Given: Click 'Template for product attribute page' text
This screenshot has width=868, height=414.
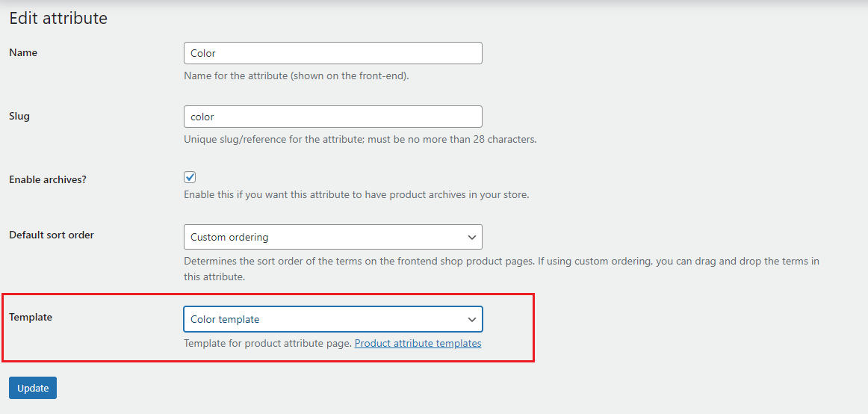Looking at the screenshot, I should (268, 343).
